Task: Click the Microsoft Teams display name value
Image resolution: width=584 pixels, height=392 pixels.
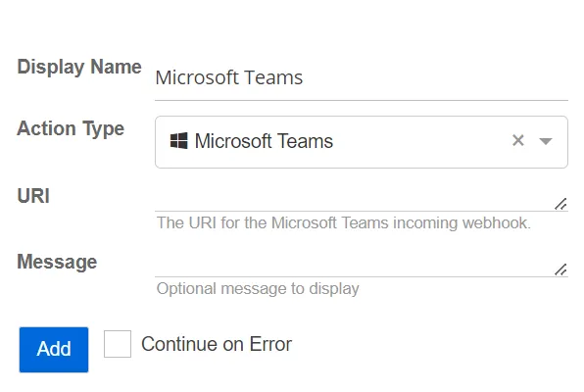Action: (229, 77)
